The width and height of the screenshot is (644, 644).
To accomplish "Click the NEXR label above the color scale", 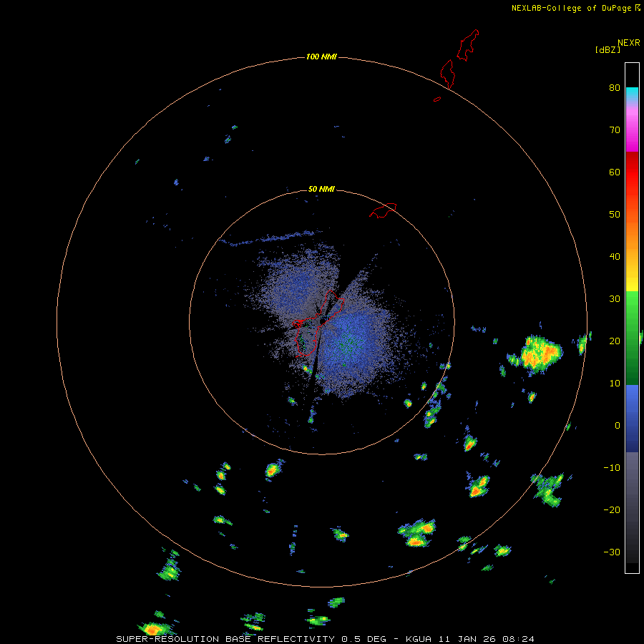I will (x=628, y=43).
